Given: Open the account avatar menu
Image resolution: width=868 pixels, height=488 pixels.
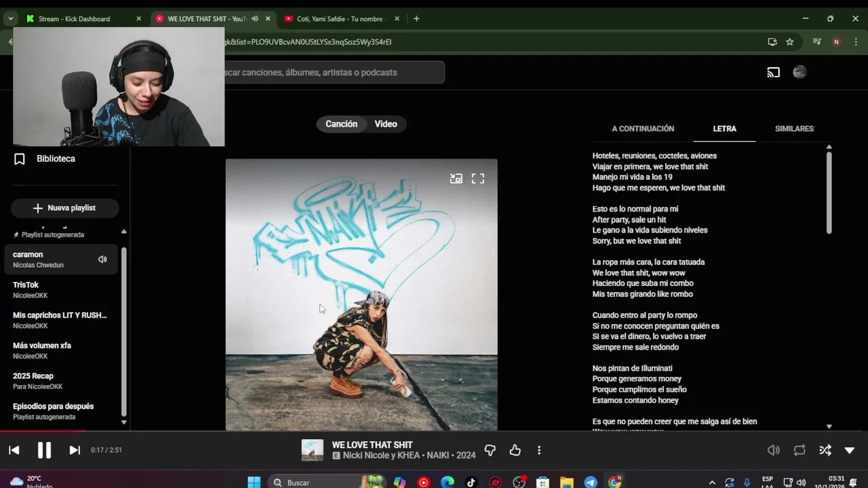Looking at the screenshot, I should click(x=800, y=73).
